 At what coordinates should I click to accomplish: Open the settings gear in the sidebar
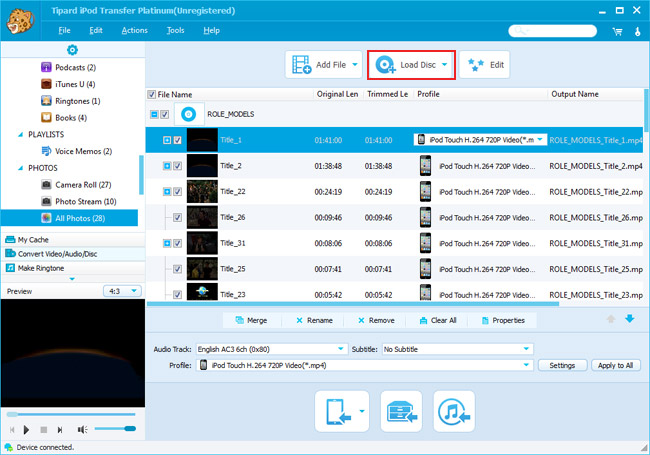pos(72,50)
